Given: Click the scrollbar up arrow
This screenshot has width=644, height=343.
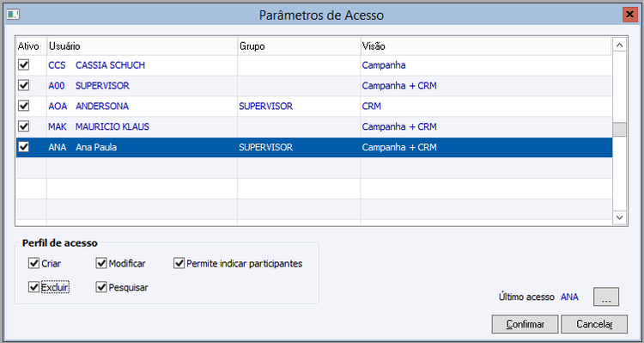Looking at the screenshot, I should click(619, 45).
